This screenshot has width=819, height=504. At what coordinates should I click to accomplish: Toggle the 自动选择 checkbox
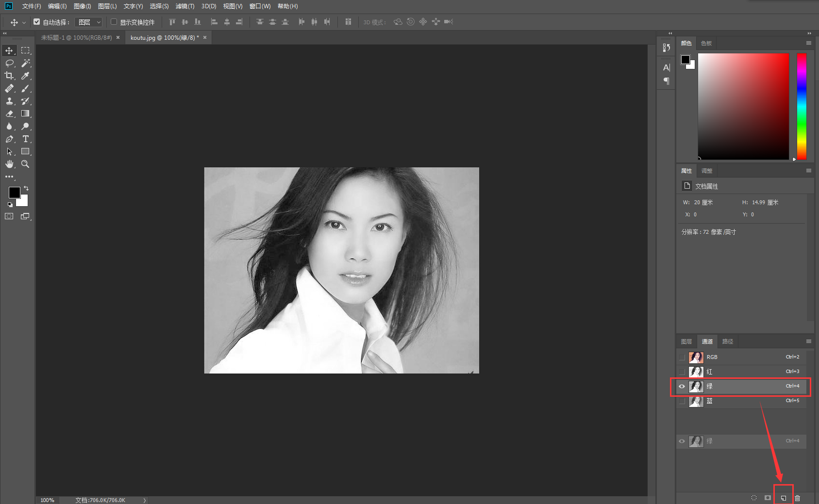(x=37, y=22)
